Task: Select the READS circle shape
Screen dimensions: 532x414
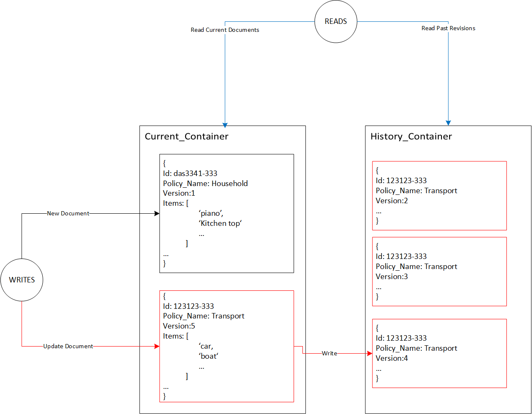Action: [x=336, y=21]
